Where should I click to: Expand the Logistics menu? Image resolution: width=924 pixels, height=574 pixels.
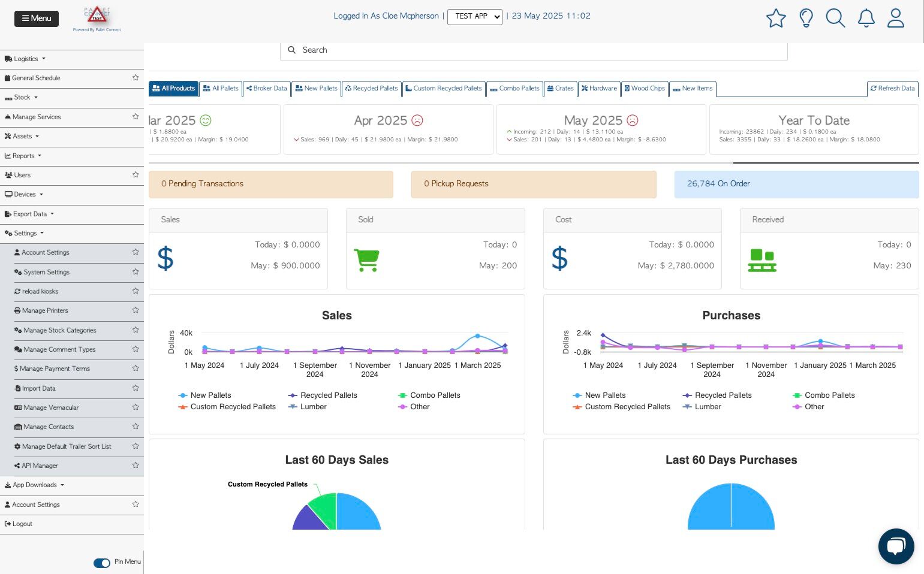coord(25,59)
